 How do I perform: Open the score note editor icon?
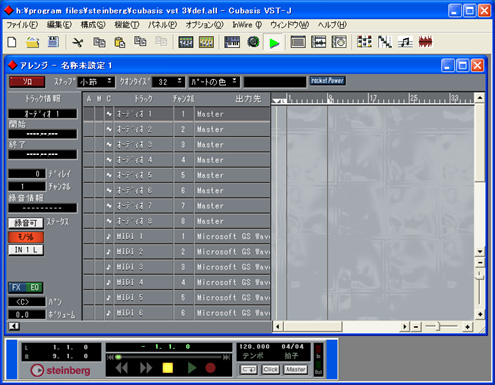tap(405, 42)
